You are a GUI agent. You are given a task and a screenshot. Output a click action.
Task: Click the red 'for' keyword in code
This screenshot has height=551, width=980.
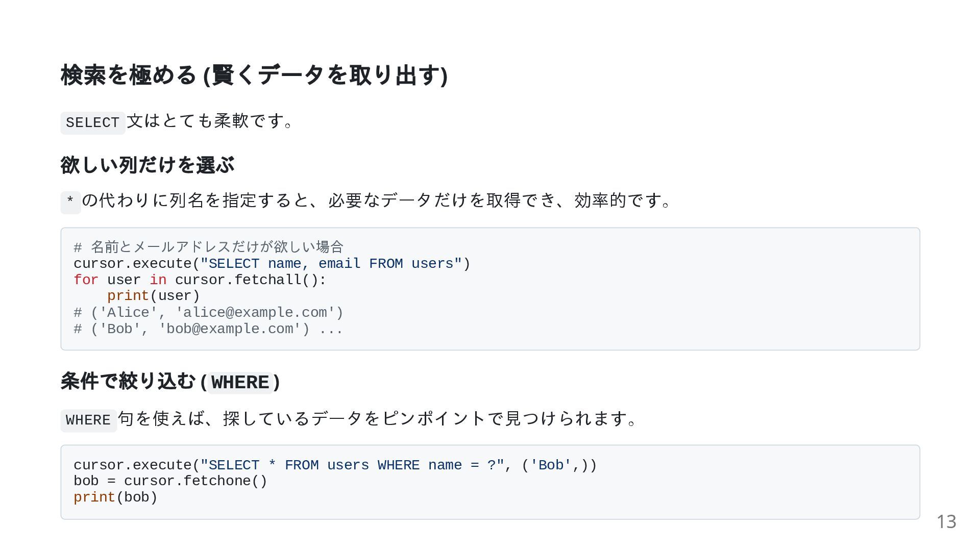[86, 280]
